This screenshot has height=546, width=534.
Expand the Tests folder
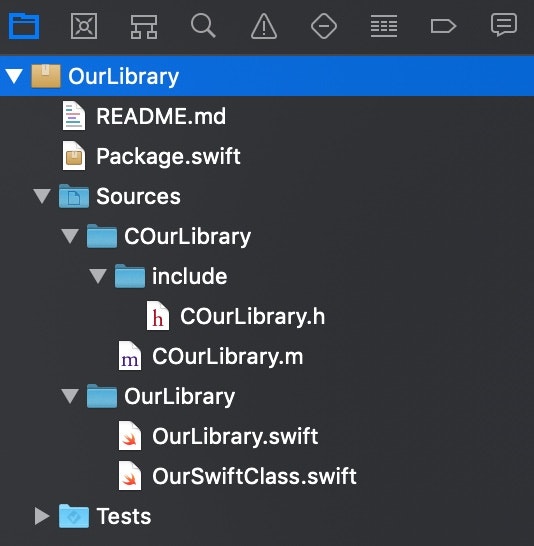pos(42,516)
